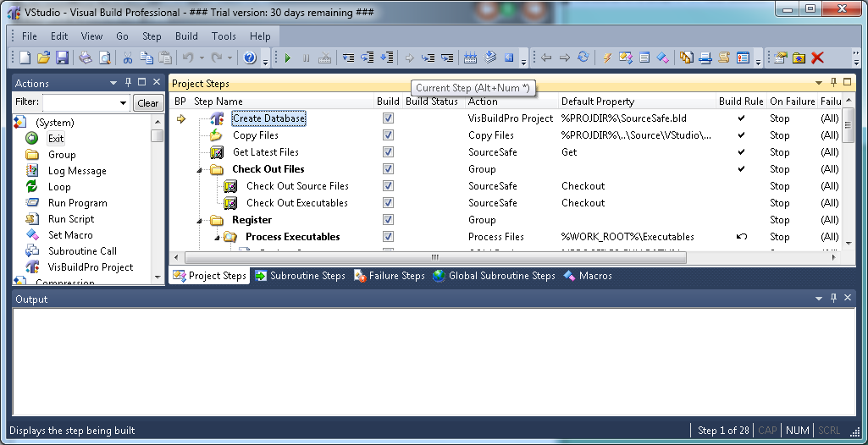Click the navigate forward arrow icon

coord(565,58)
